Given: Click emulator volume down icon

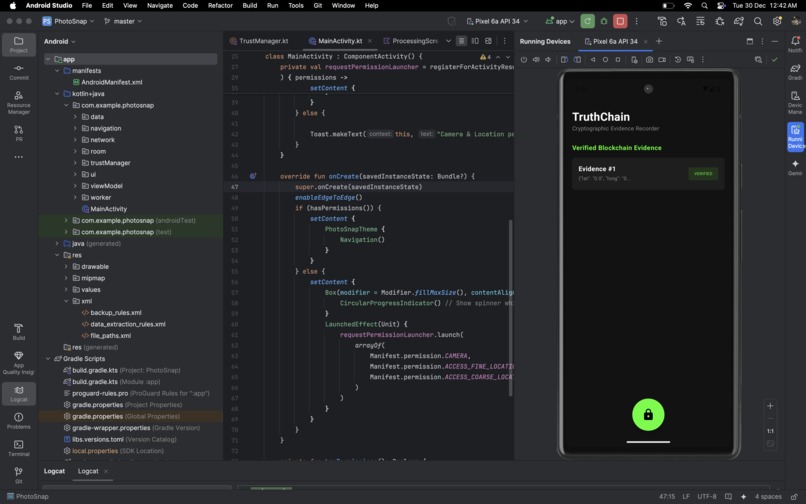Looking at the screenshot, I should click(x=548, y=60).
